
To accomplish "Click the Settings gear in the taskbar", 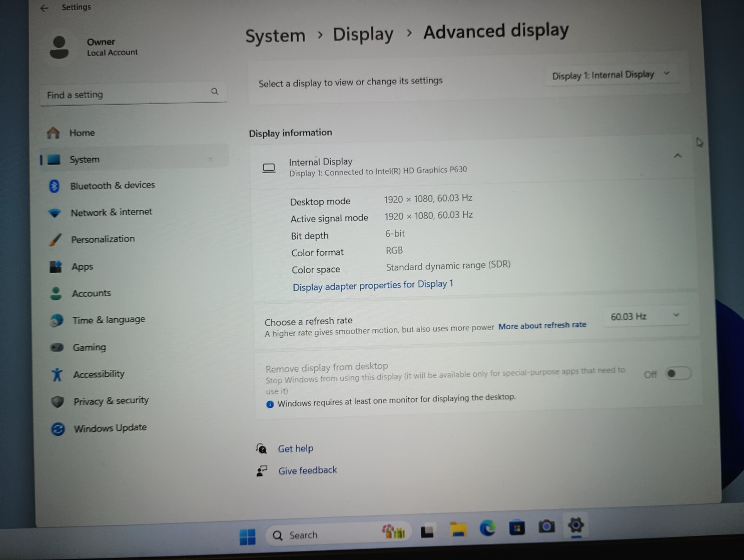I will click(576, 525).
